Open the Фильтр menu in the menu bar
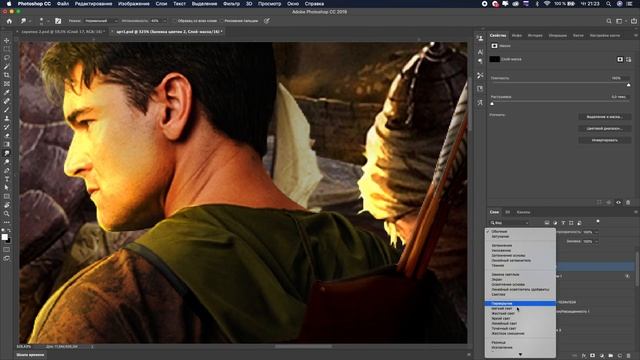Viewport: 640px width, 360px height. [x=231, y=4]
